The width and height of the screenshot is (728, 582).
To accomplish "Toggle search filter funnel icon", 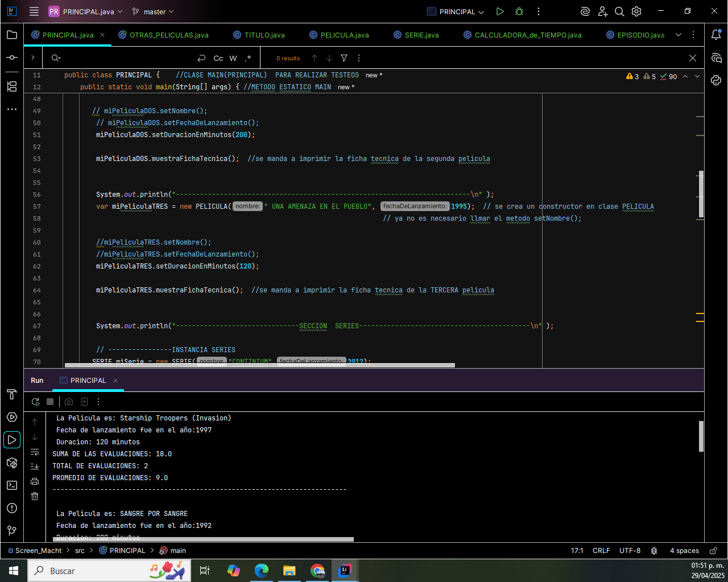I will point(344,58).
